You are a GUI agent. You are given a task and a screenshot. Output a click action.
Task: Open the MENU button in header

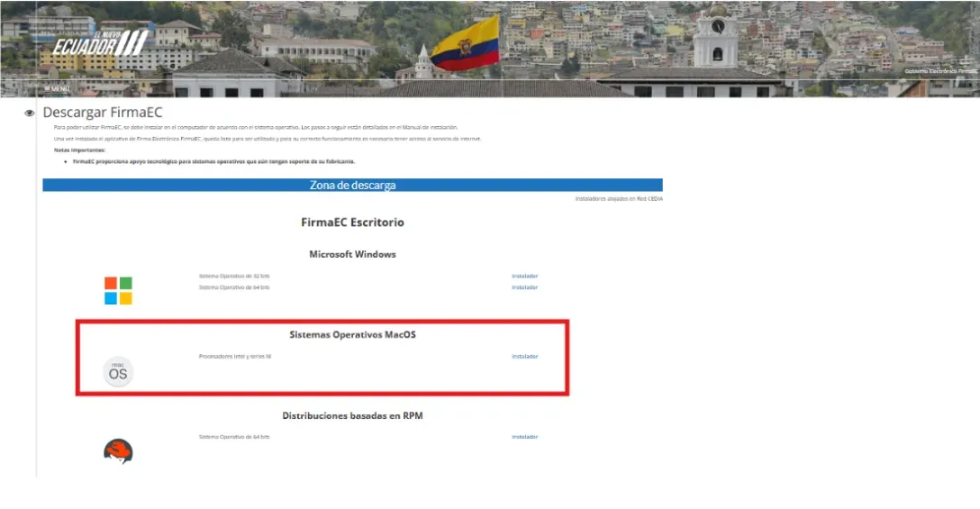click(x=57, y=89)
